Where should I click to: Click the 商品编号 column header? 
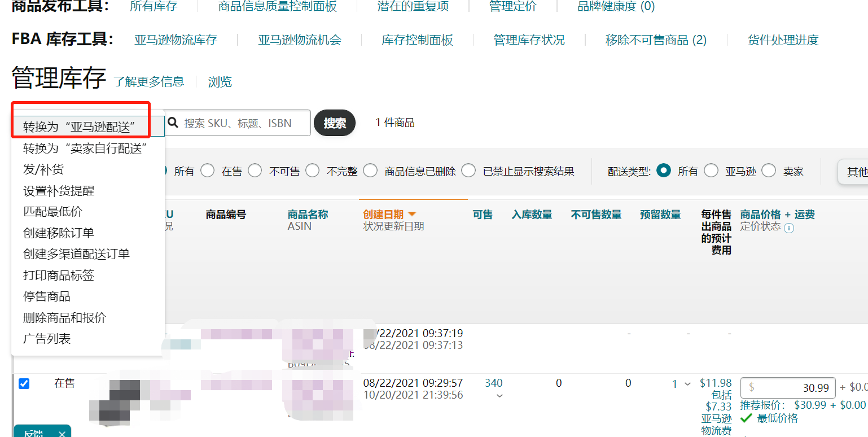pyautogui.click(x=226, y=215)
